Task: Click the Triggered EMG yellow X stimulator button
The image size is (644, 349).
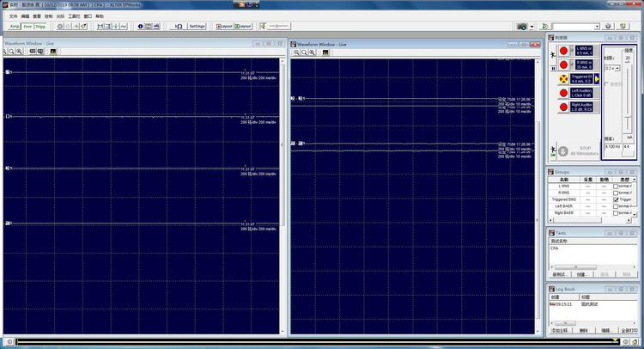Action: click(563, 79)
